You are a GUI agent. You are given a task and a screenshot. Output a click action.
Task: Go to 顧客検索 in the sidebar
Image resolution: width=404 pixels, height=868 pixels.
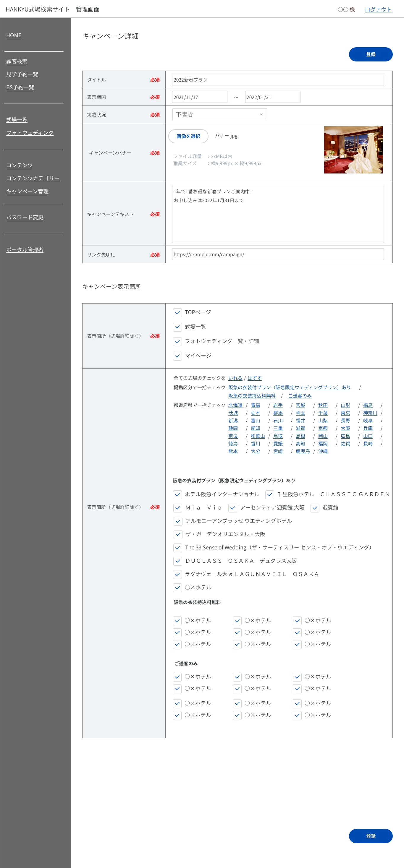pos(17,61)
